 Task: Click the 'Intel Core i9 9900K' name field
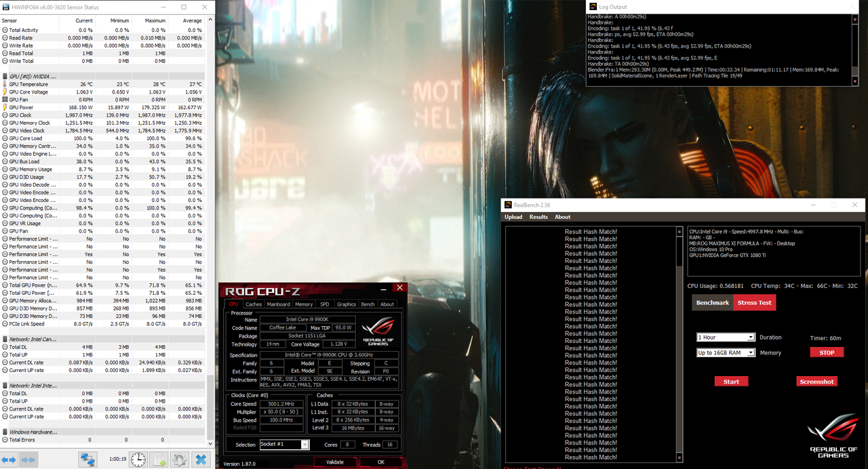point(309,319)
